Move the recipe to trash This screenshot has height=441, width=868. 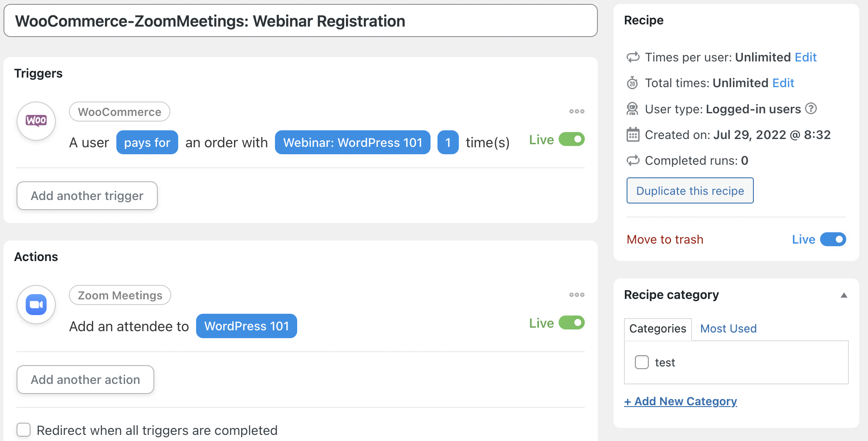(665, 239)
